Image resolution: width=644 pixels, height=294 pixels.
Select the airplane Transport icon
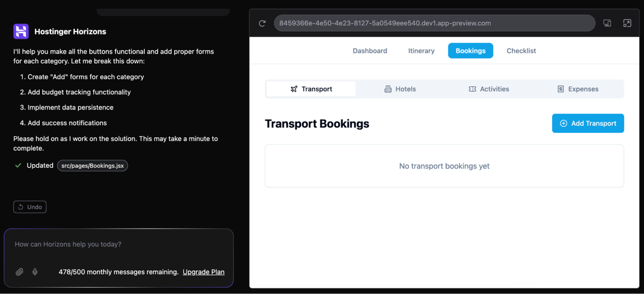[294, 89]
